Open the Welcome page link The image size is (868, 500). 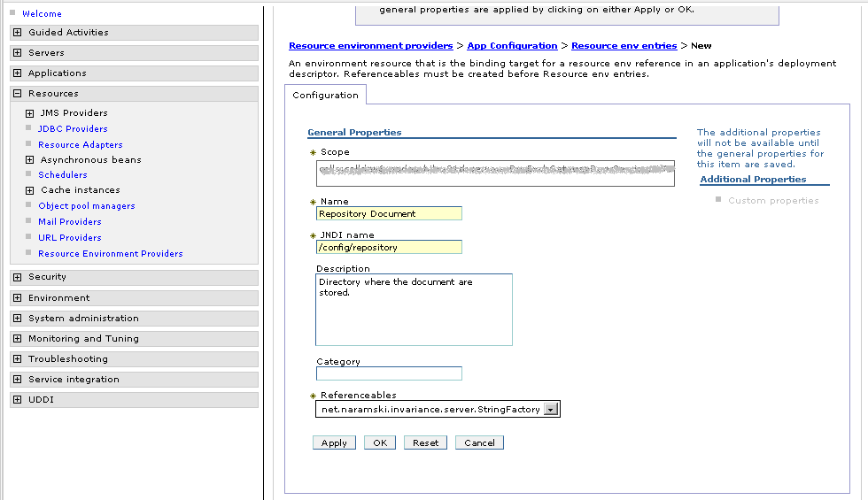point(42,14)
